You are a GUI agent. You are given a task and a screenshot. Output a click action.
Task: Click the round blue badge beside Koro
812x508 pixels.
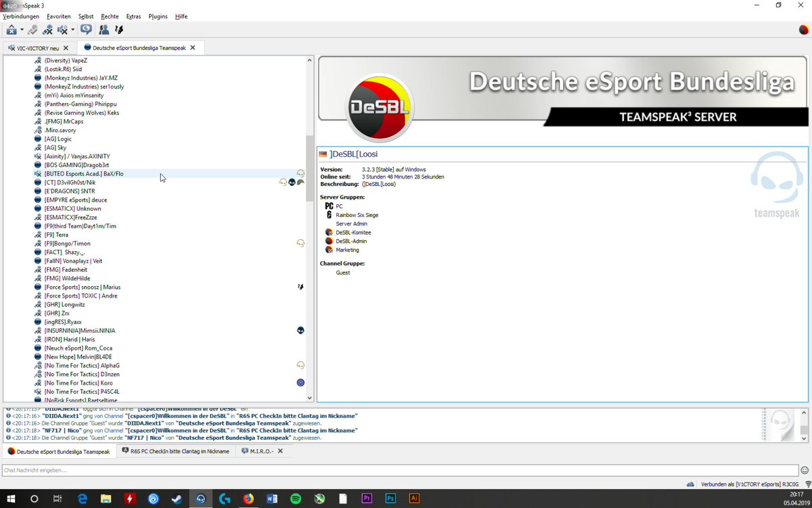click(300, 383)
